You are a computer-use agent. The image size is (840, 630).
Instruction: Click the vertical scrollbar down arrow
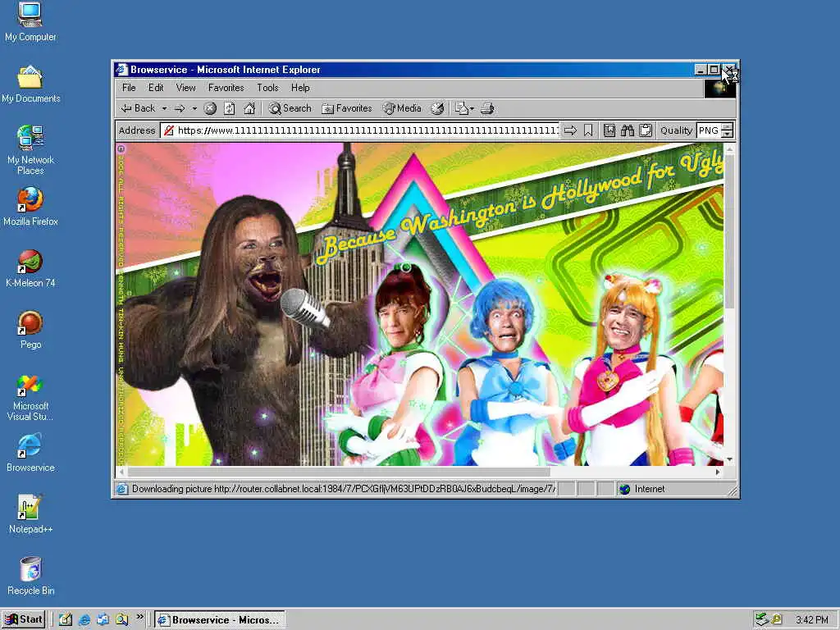[729, 459]
